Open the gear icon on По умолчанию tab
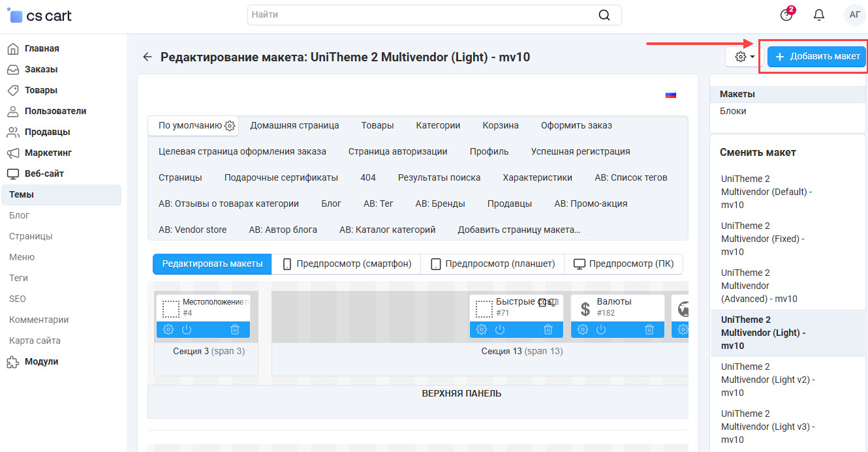The width and height of the screenshot is (868, 452). click(230, 126)
